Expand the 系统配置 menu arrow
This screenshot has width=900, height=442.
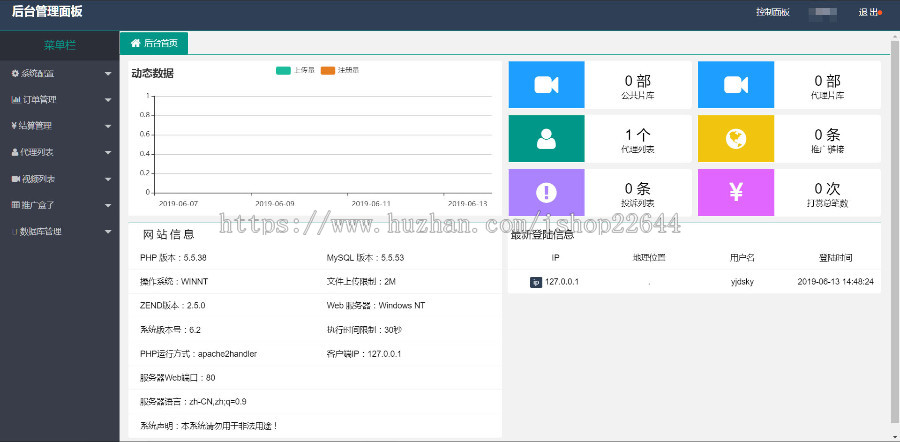pyautogui.click(x=108, y=74)
